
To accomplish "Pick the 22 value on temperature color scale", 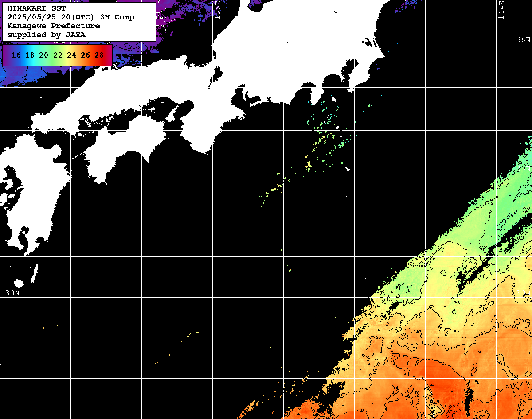I will (x=58, y=55).
